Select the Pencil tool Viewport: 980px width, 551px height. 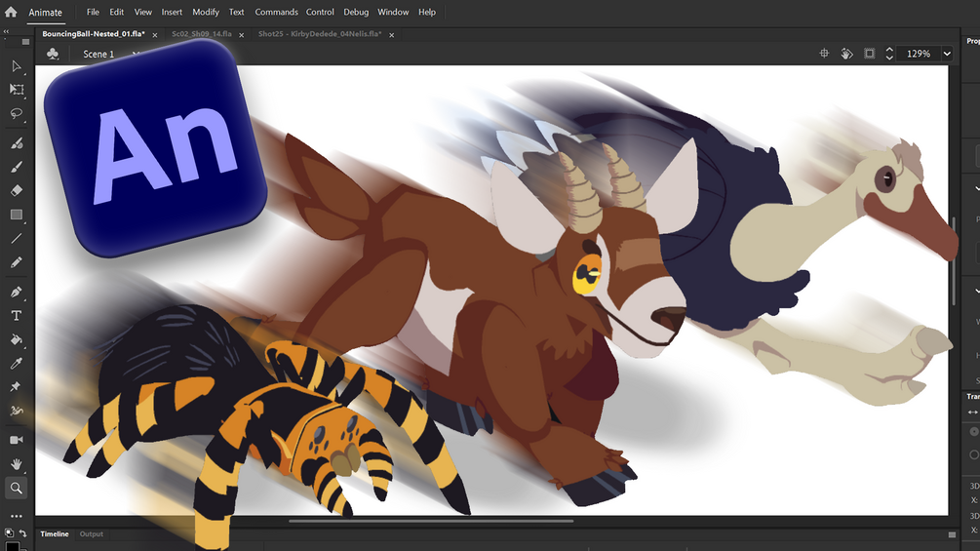[x=17, y=261]
